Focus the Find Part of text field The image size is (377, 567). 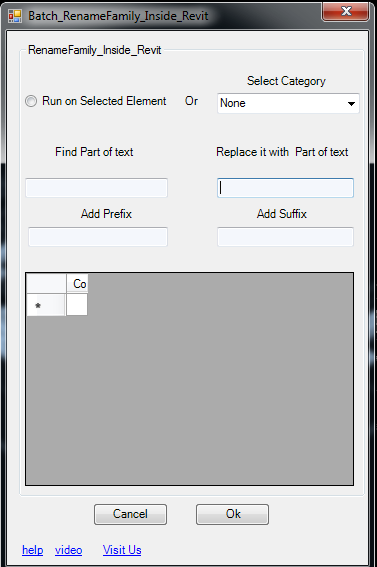click(x=97, y=188)
